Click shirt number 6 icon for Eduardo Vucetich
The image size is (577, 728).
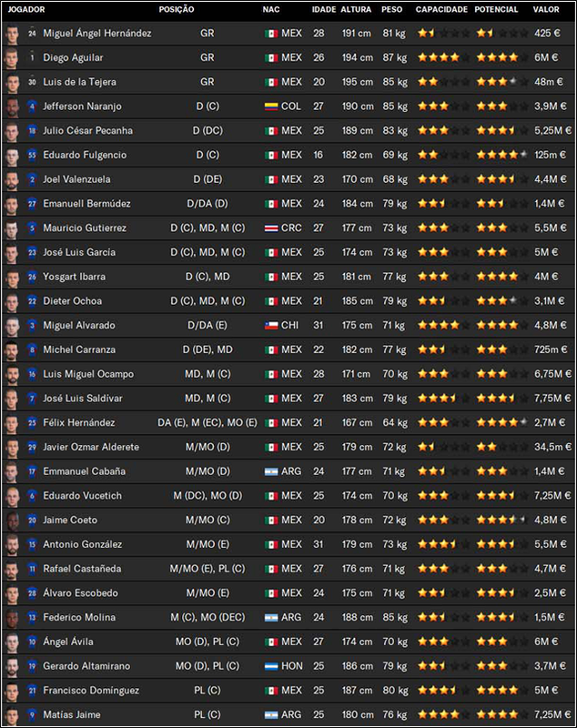pyautogui.click(x=32, y=495)
